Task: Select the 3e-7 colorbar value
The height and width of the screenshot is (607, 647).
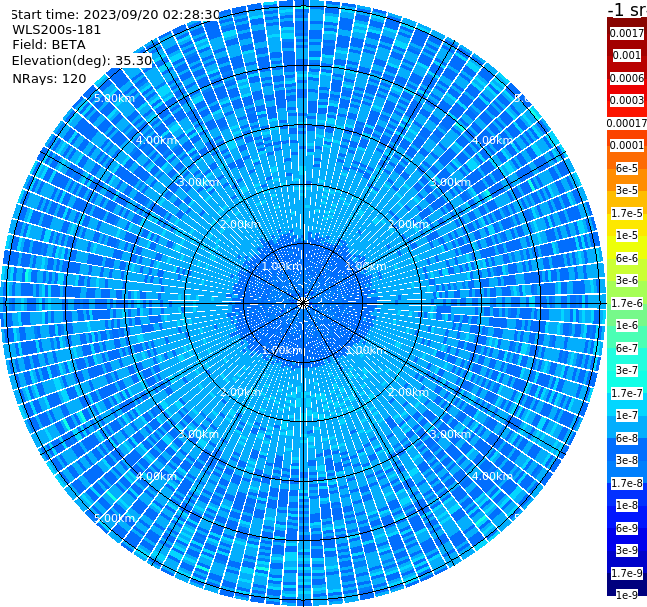Action: (x=627, y=370)
